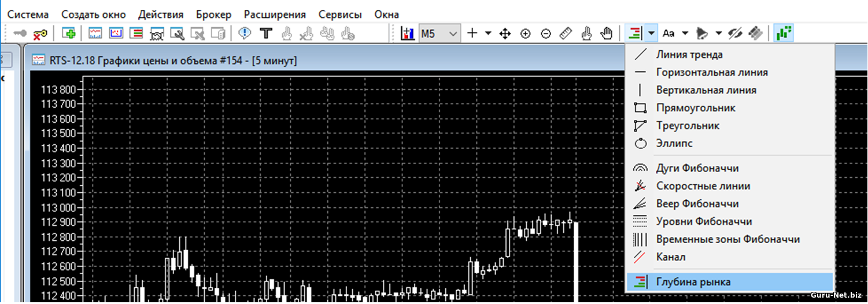Click the tall last candlestick on chart
Screen dimensions: 868x304
(x=576, y=262)
